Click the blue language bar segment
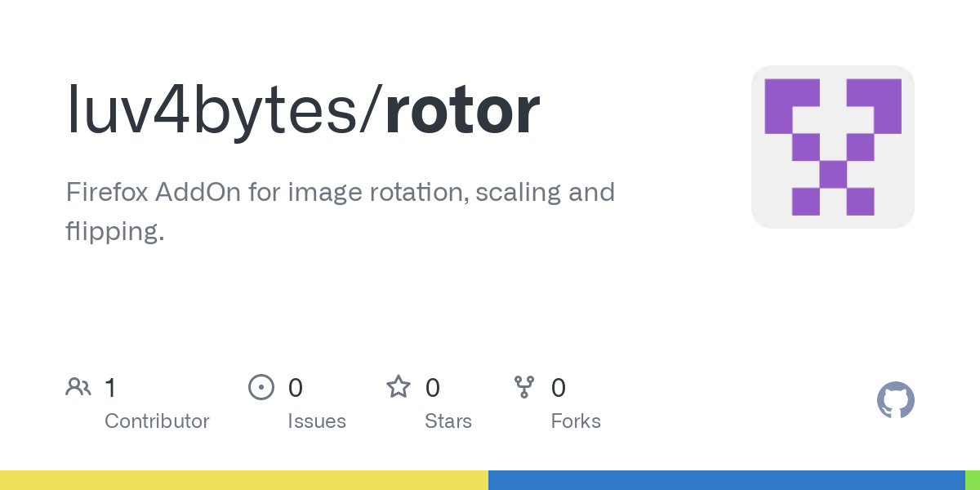 click(727, 480)
